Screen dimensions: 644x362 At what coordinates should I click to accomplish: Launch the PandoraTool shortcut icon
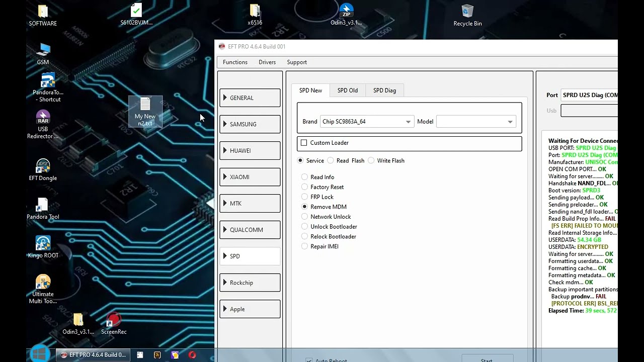pyautogui.click(x=48, y=88)
